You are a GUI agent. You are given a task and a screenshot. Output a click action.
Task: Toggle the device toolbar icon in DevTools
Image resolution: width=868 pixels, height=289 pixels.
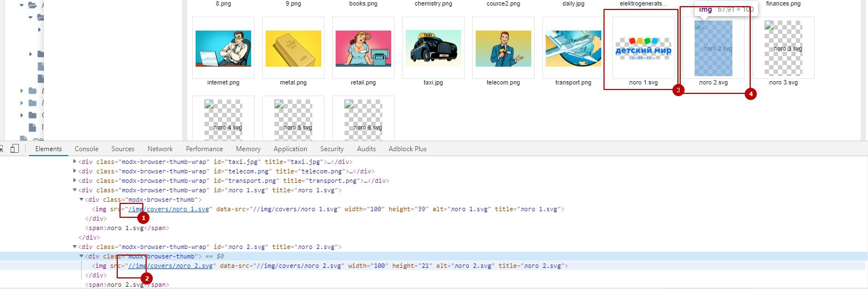tap(15, 148)
